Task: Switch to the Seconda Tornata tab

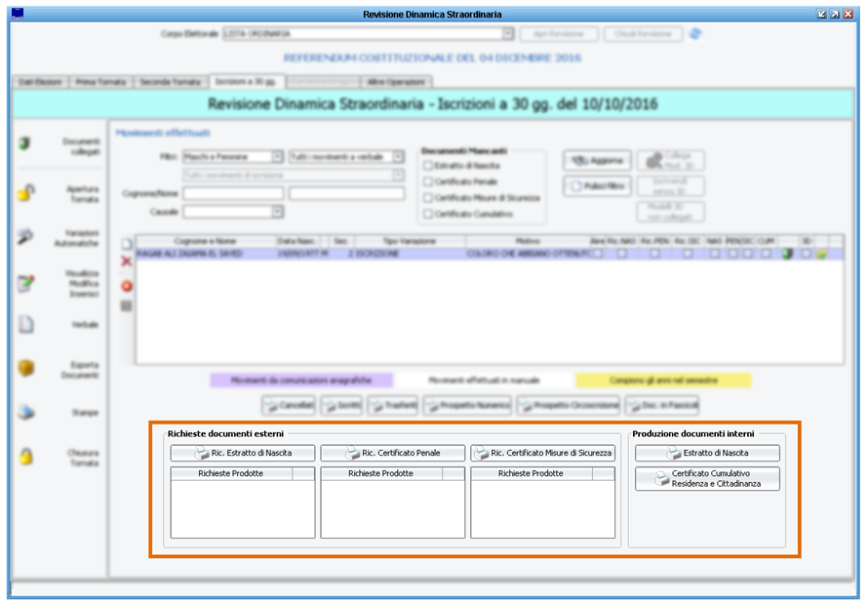Action: 170,82
